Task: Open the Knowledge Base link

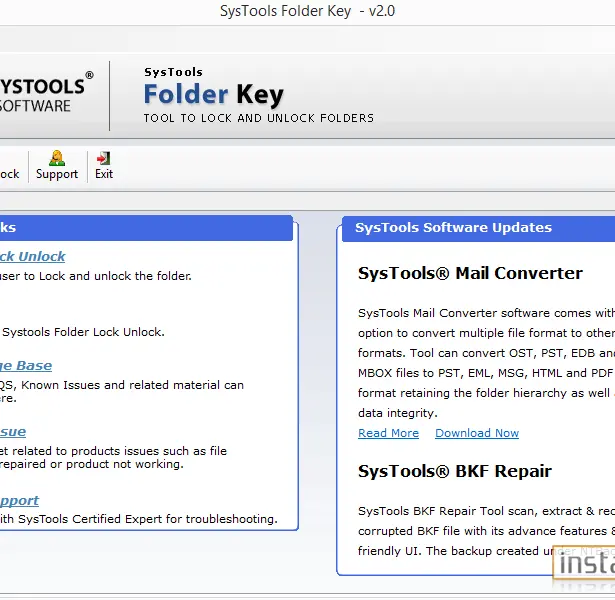Action: pyautogui.click(x=26, y=365)
